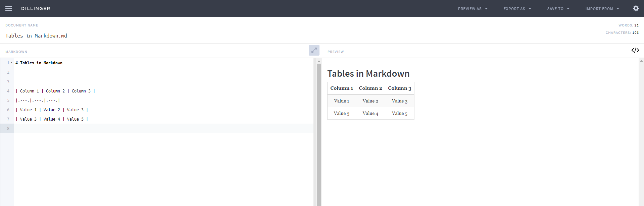The image size is (644, 206).
Task: Click the 'Column 1' header in preview table
Action: tap(342, 88)
